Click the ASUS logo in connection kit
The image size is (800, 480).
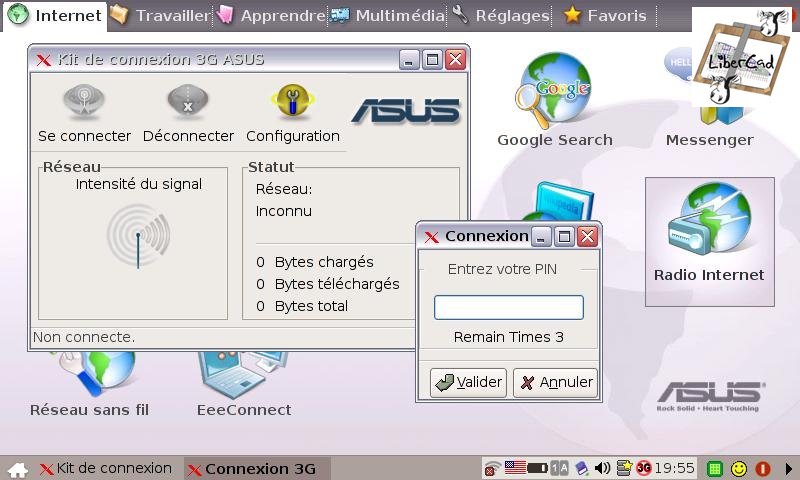pyautogui.click(x=406, y=111)
